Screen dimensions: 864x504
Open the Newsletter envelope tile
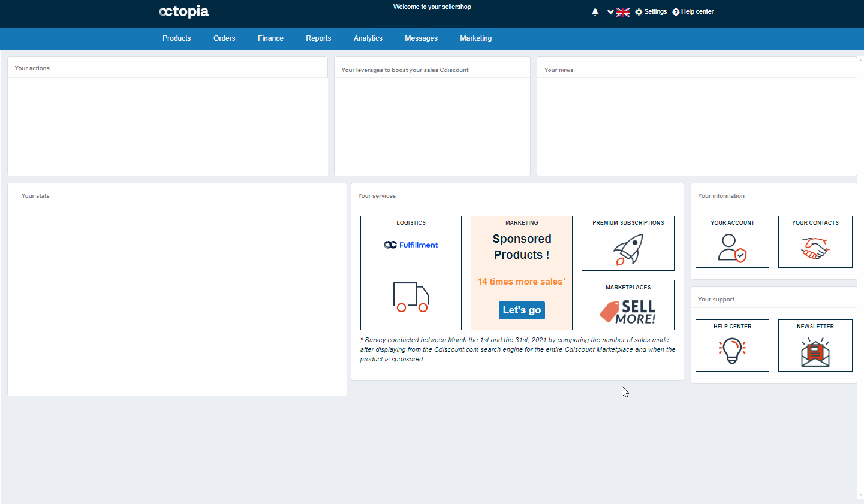click(815, 345)
